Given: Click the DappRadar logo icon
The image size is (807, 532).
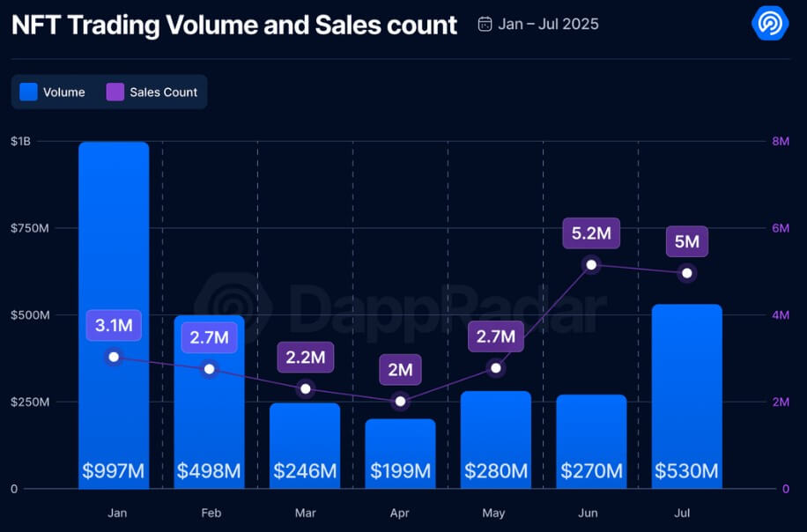Looking at the screenshot, I should coord(771,24).
